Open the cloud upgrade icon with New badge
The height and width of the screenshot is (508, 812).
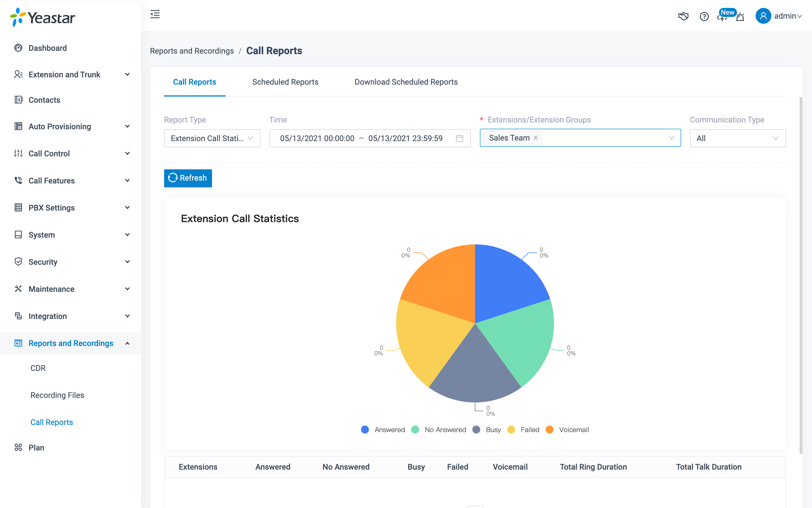tap(722, 17)
